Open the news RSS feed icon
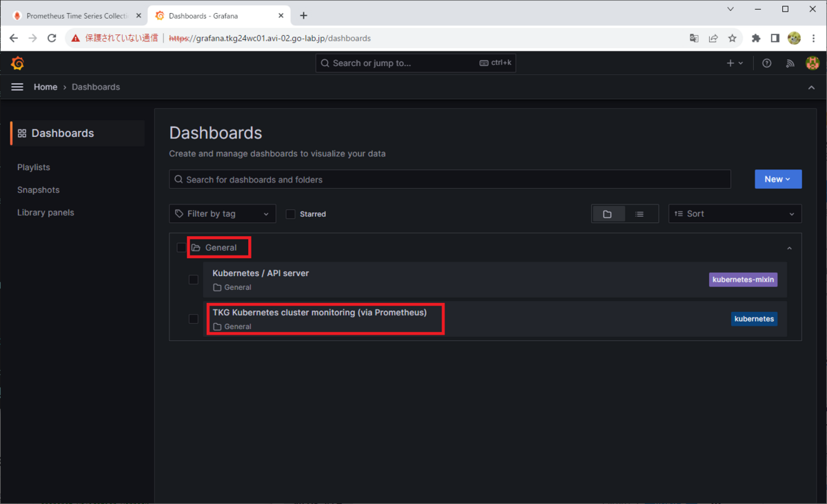The image size is (827, 504). pyautogui.click(x=790, y=63)
